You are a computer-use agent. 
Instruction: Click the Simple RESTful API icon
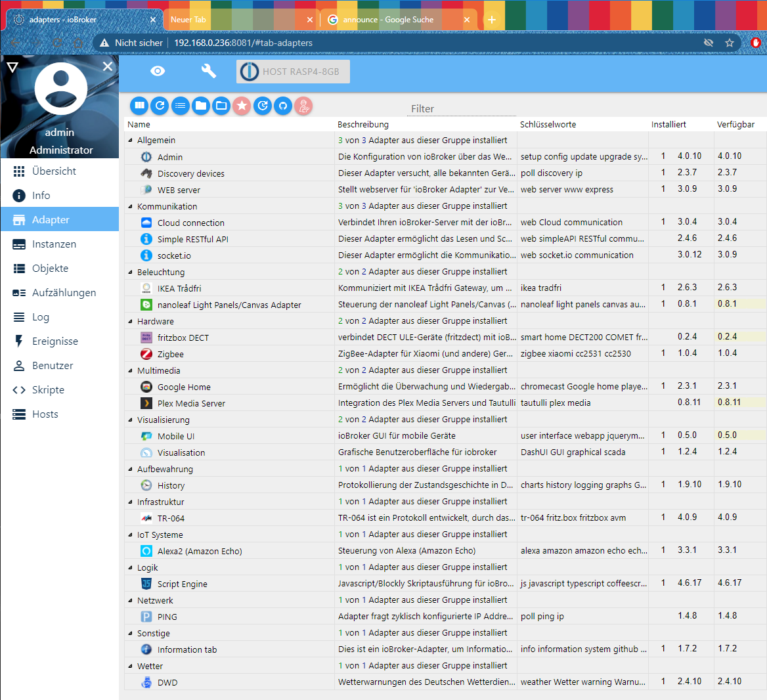pyautogui.click(x=146, y=239)
